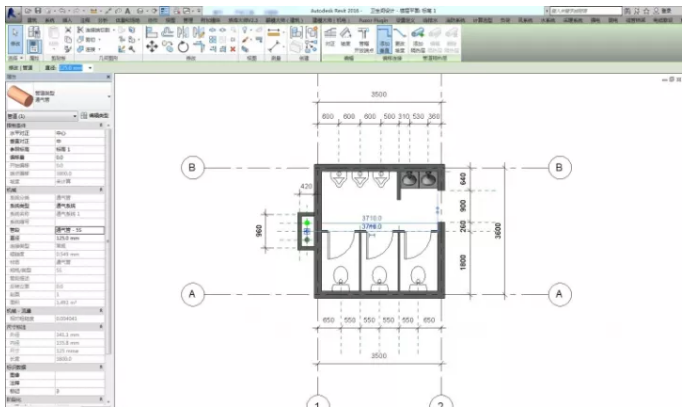Click the Change Slope offset tool
Viewport: 688px width, 413px height.
point(400,40)
